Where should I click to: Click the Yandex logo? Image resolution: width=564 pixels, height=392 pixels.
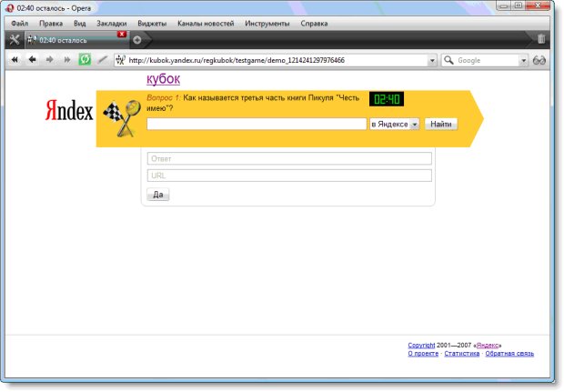(69, 110)
